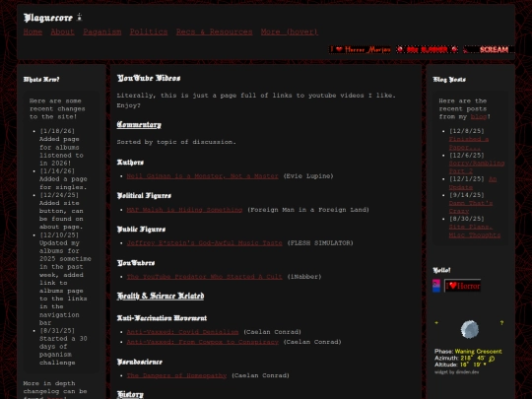Image resolution: width=532 pixels, height=399 pixels.
Task: Click the 'Political Figures' subheading
Action: click(144, 196)
